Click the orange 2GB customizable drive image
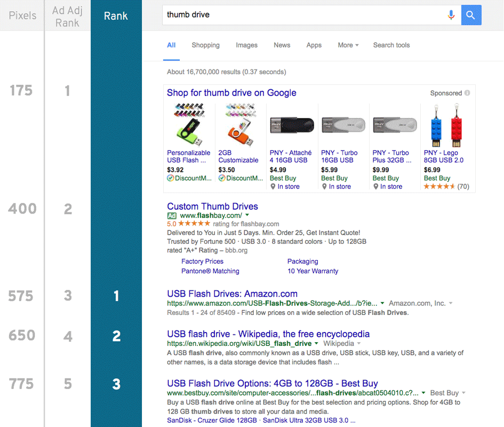 coord(241,125)
